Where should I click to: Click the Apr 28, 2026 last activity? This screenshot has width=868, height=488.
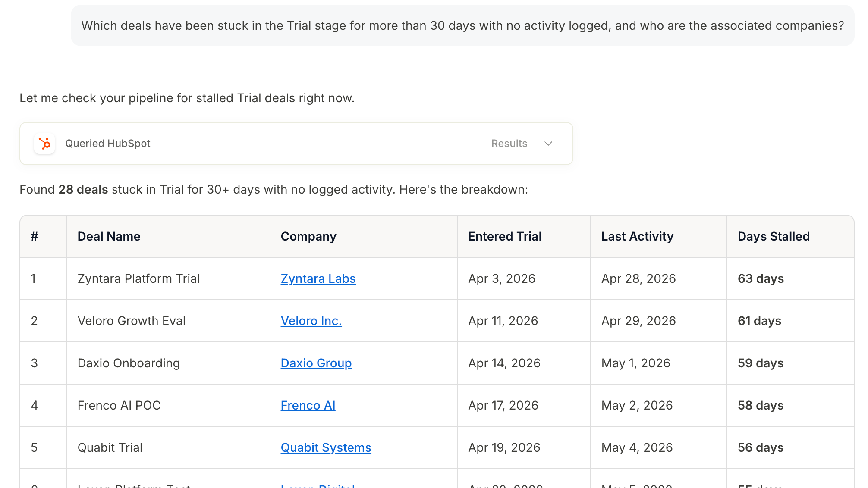[x=638, y=279]
